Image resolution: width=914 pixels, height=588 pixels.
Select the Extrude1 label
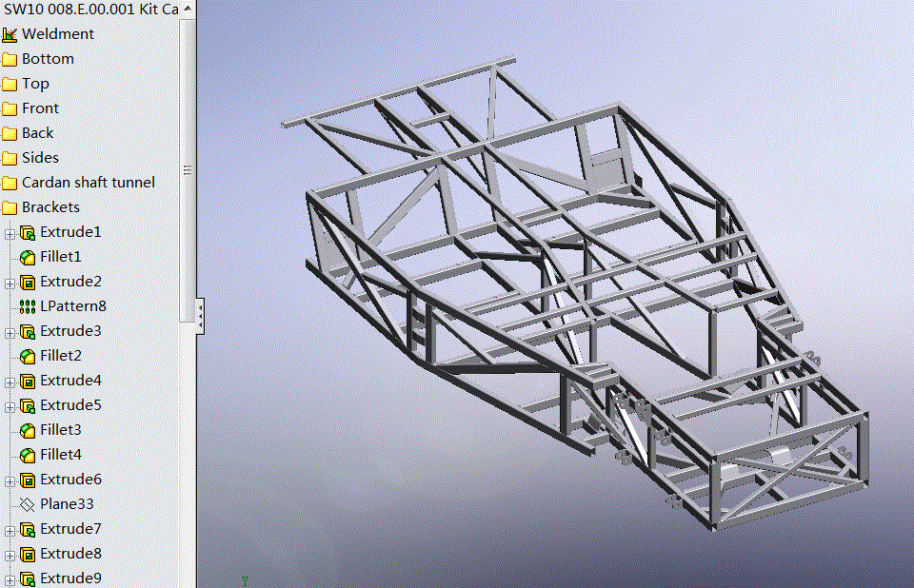70,232
